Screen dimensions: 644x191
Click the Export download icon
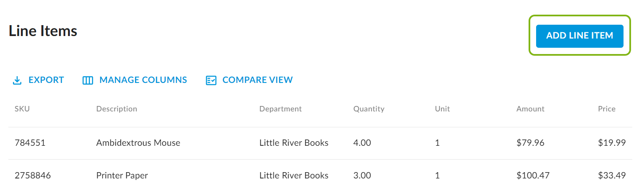17,80
